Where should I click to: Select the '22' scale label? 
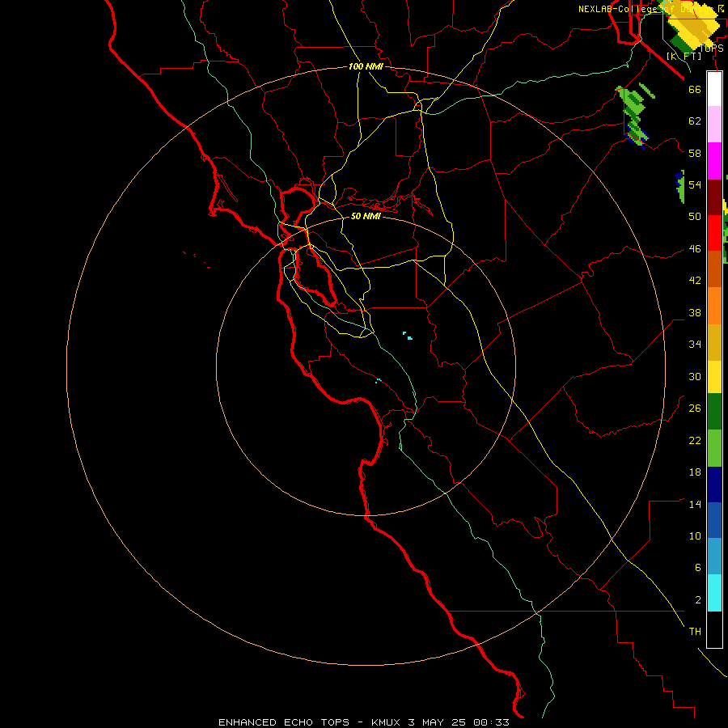coord(695,440)
